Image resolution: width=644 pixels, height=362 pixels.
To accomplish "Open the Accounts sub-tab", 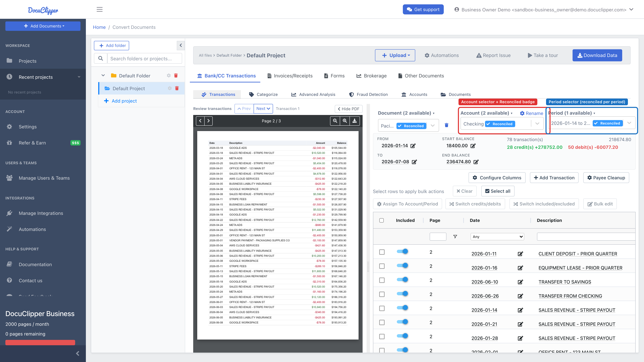I will coord(414,94).
